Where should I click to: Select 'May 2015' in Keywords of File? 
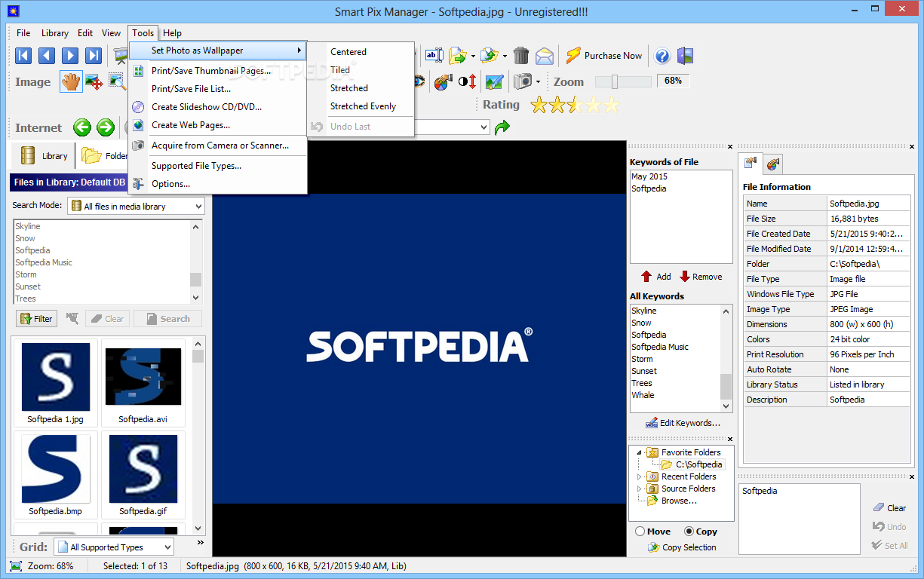point(649,176)
